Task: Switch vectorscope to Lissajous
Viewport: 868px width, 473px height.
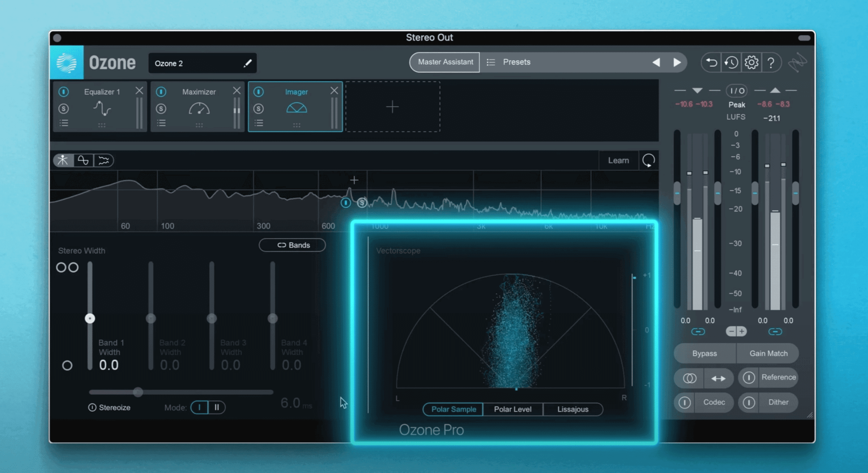Action: pos(573,409)
